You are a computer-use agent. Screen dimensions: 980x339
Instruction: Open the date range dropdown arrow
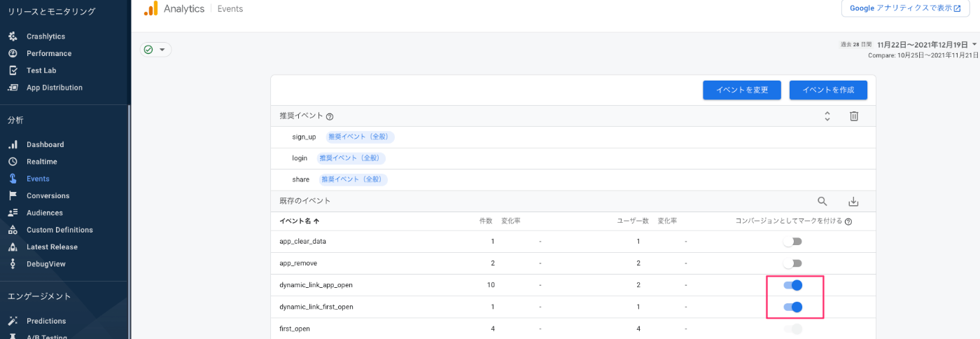[974, 43]
